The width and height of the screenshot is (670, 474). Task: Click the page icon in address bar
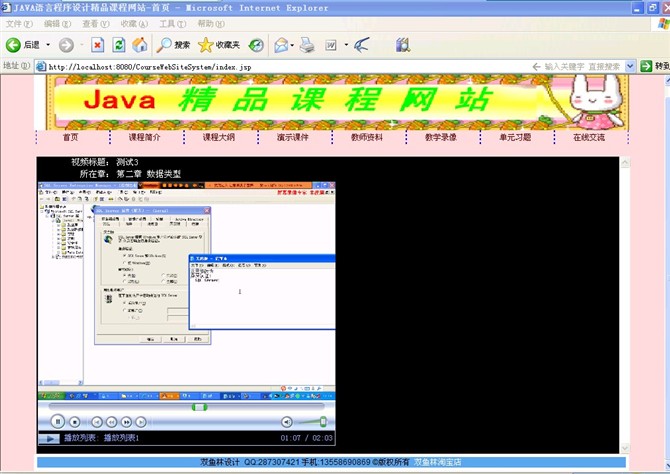(41, 67)
